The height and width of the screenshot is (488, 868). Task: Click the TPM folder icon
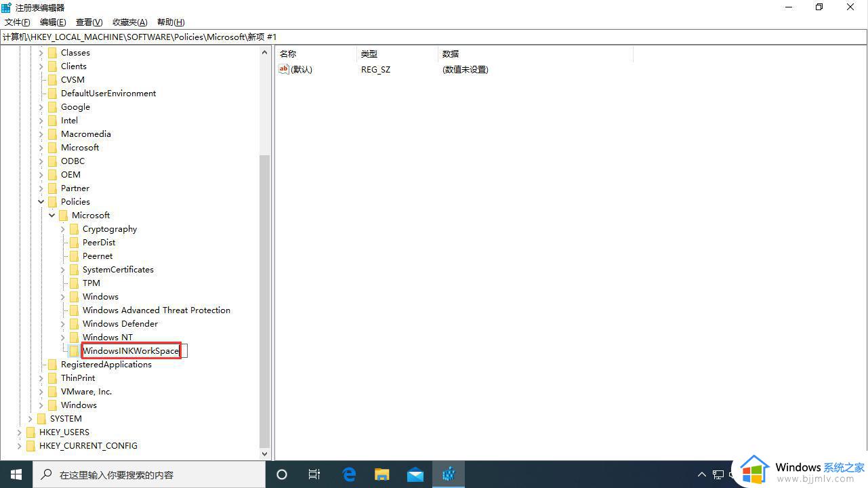pyautogui.click(x=74, y=283)
